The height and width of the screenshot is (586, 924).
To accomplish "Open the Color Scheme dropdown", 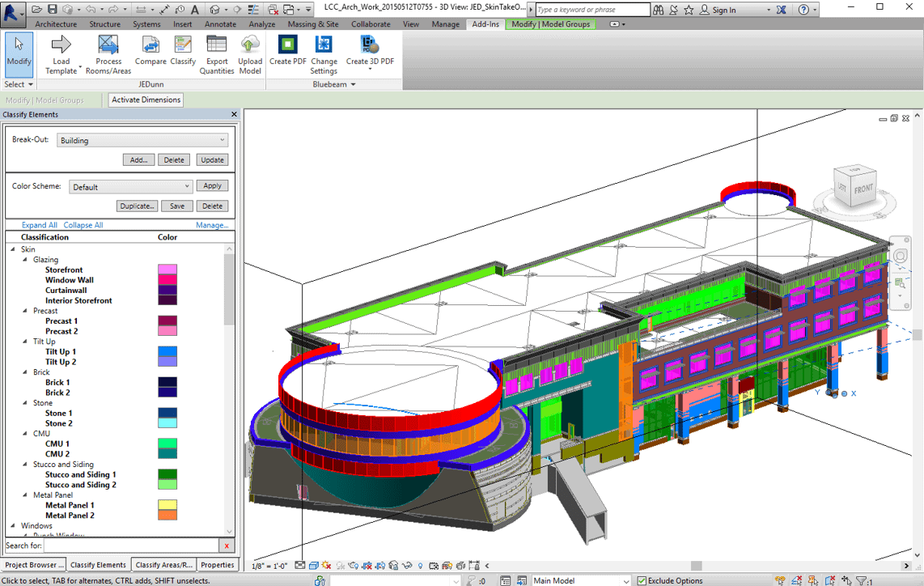I will coord(130,187).
